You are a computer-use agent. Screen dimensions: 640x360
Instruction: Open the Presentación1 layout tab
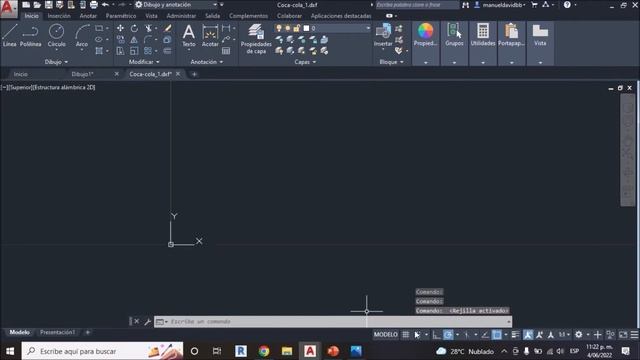[57, 332]
